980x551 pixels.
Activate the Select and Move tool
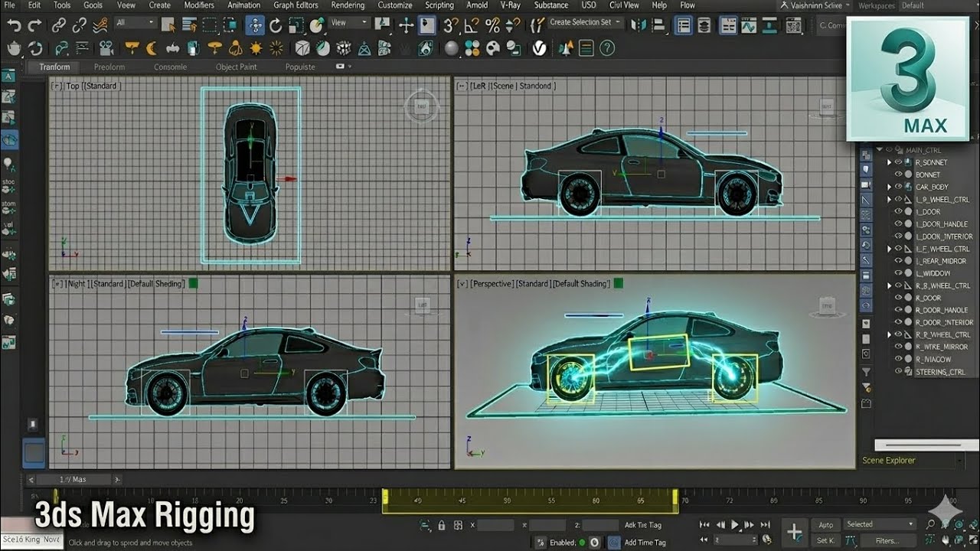[255, 25]
